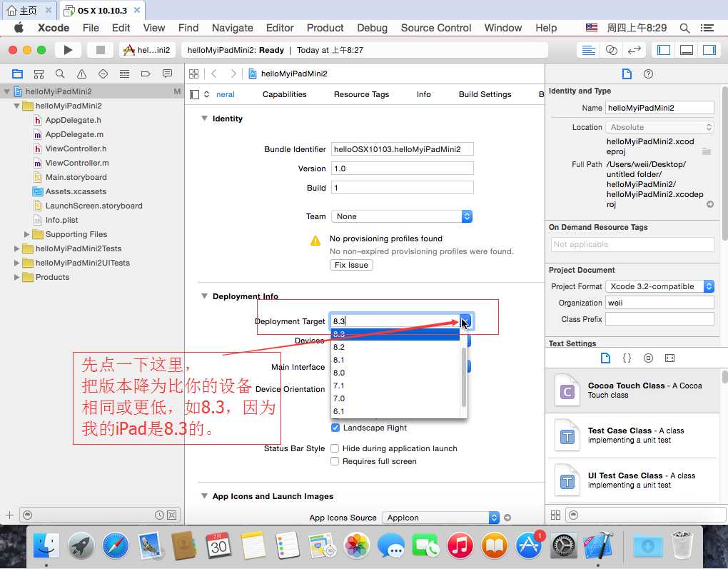This screenshot has height=569, width=728.
Task: Collapse App Icons and Launch Images section
Action: [204, 496]
